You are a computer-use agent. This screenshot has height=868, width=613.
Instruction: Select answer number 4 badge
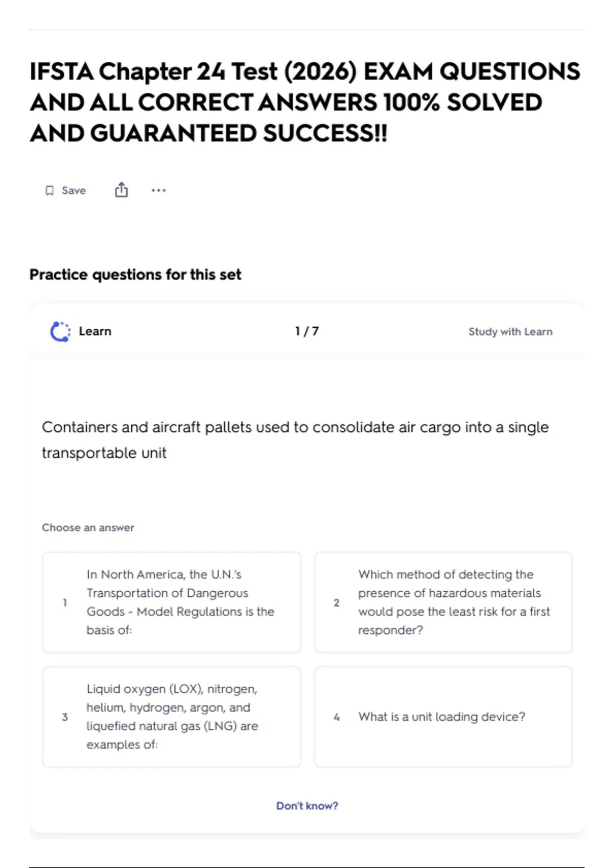coord(337,717)
